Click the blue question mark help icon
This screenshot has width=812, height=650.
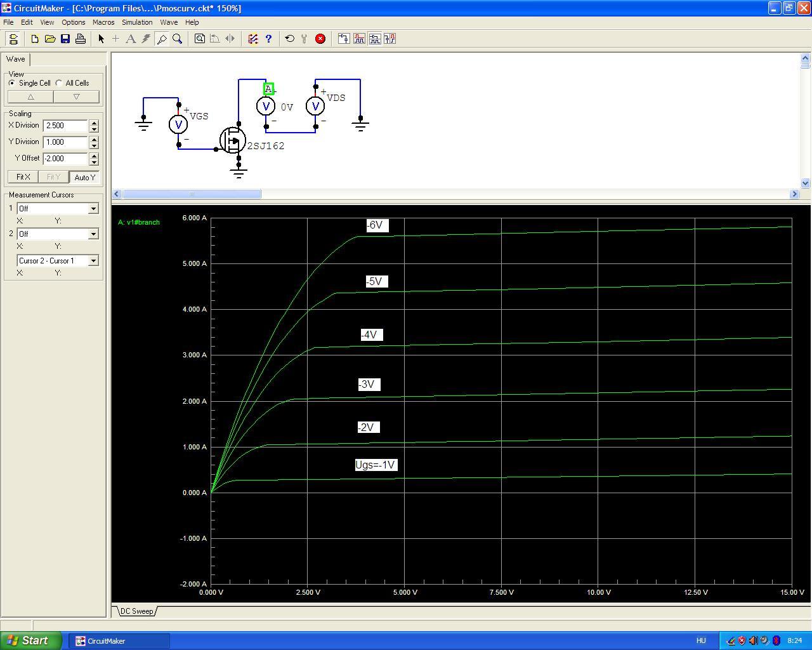pos(268,39)
